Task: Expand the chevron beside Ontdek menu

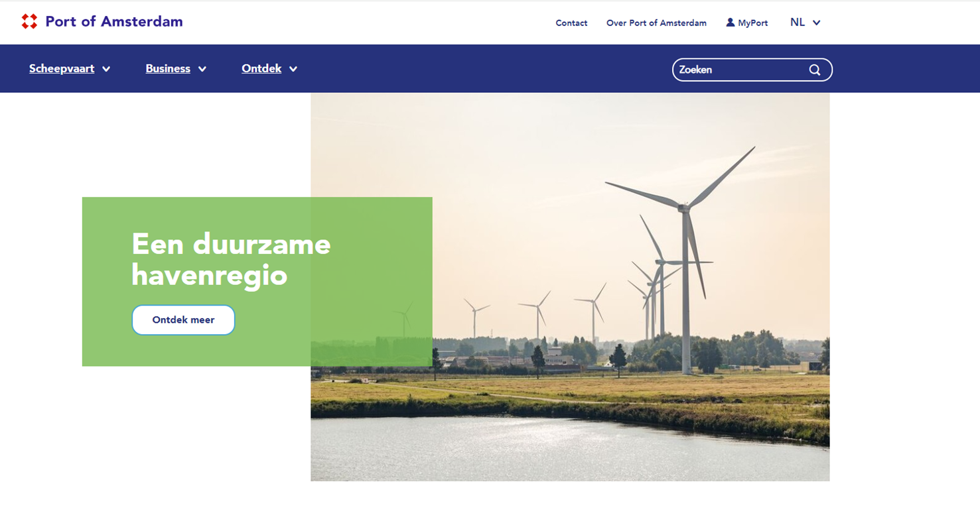Action: pos(293,69)
